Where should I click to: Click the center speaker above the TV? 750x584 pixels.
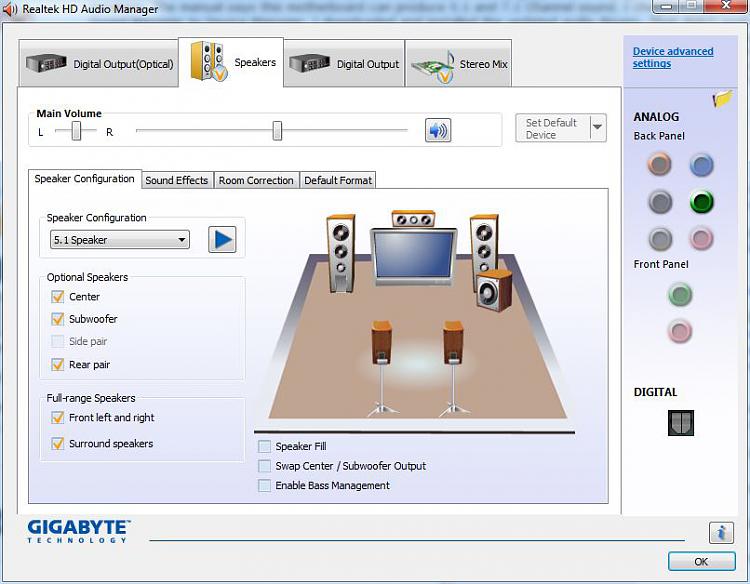[x=413, y=219]
